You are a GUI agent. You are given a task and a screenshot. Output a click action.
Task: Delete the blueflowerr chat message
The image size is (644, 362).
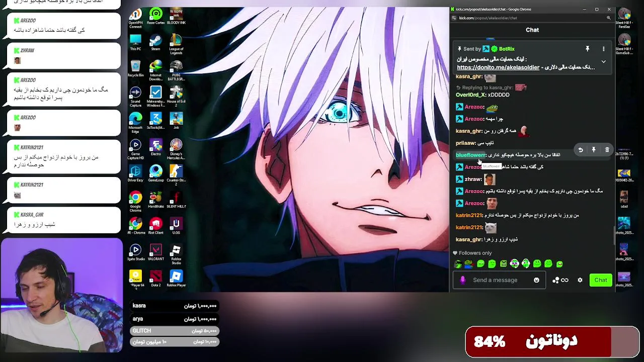pos(607,150)
